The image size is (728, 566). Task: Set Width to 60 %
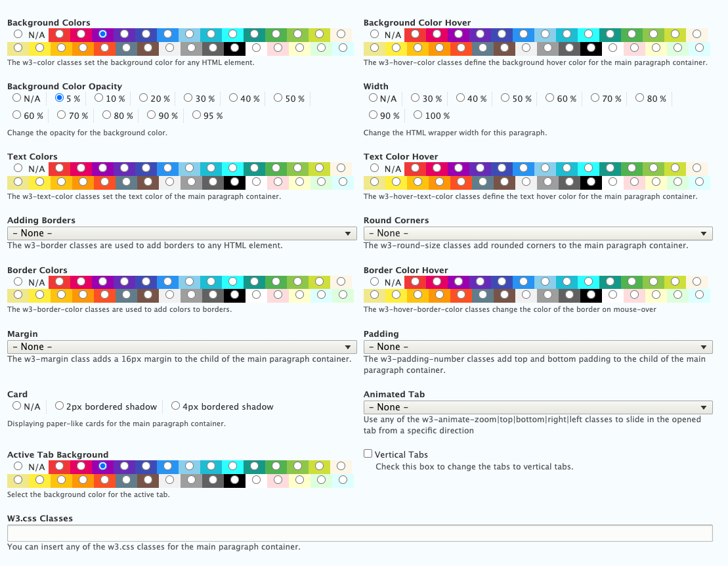549,97
